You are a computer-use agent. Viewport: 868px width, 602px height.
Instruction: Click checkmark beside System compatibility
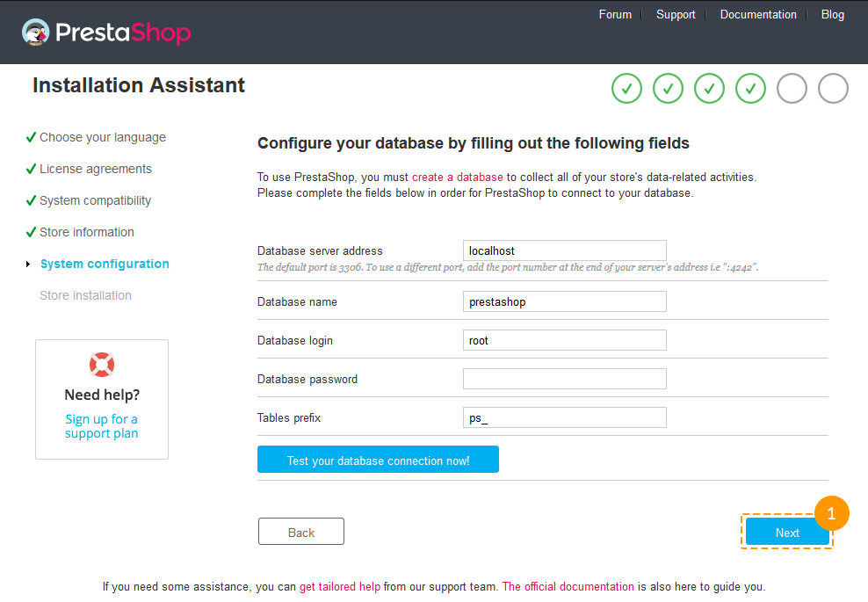tap(31, 199)
